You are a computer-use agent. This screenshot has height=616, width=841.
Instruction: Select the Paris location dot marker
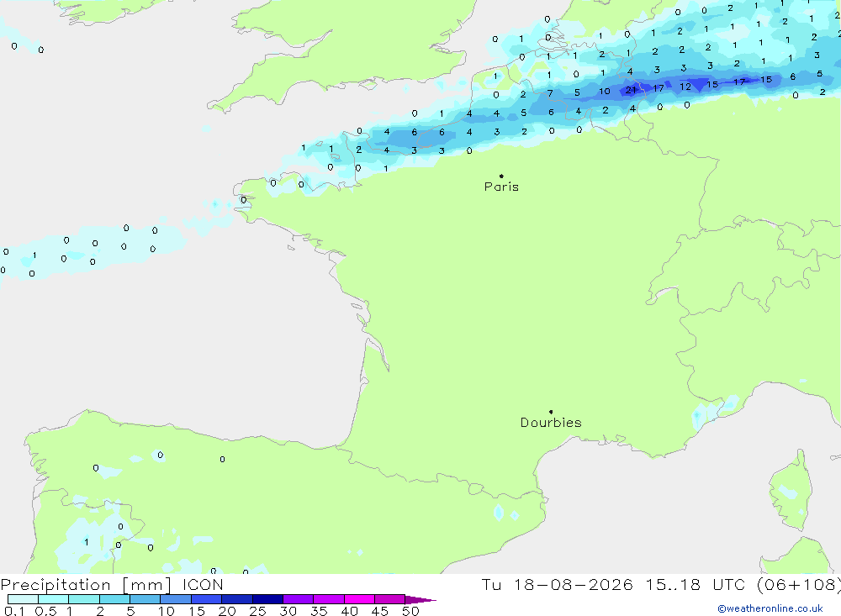(501, 176)
